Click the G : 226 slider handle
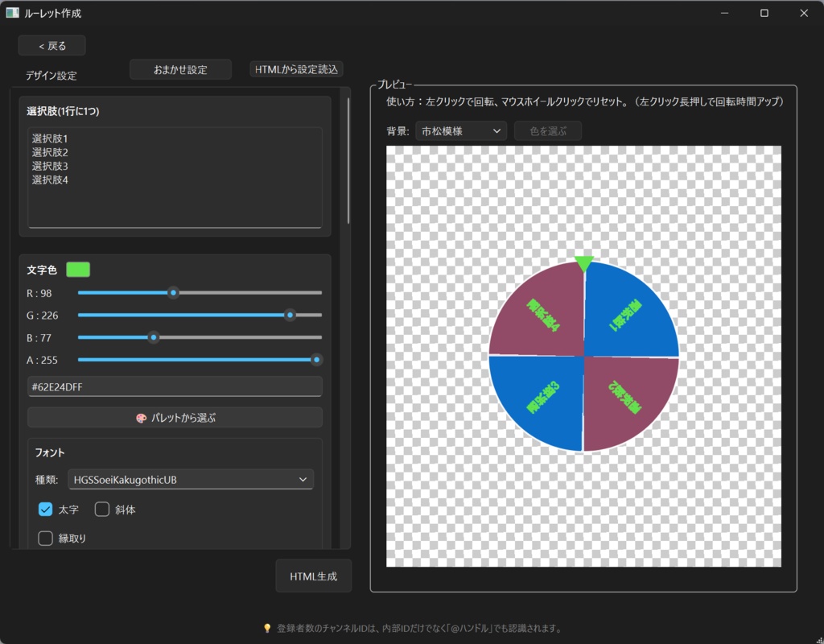The width and height of the screenshot is (824, 644). point(290,315)
